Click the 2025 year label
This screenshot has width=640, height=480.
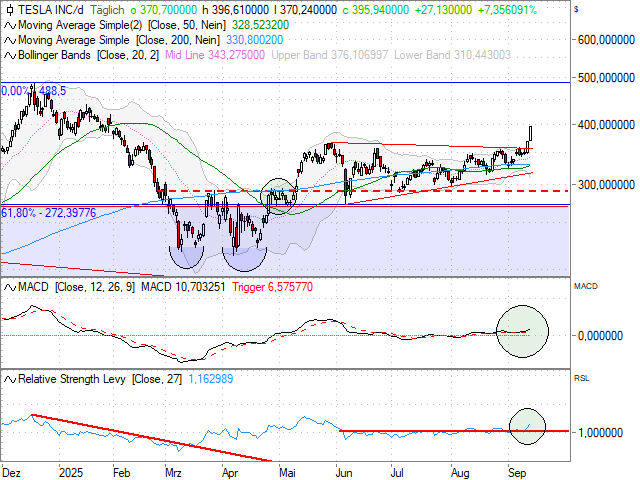pos(71,473)
